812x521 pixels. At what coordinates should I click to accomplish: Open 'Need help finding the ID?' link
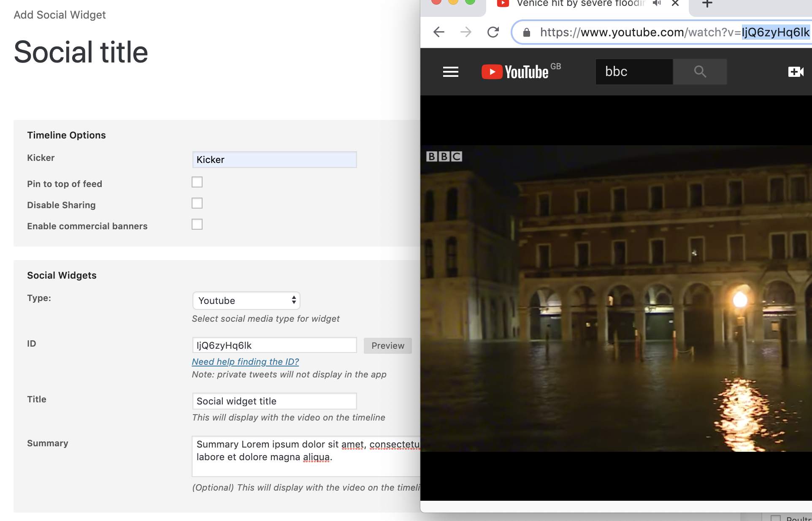point(245,362)
